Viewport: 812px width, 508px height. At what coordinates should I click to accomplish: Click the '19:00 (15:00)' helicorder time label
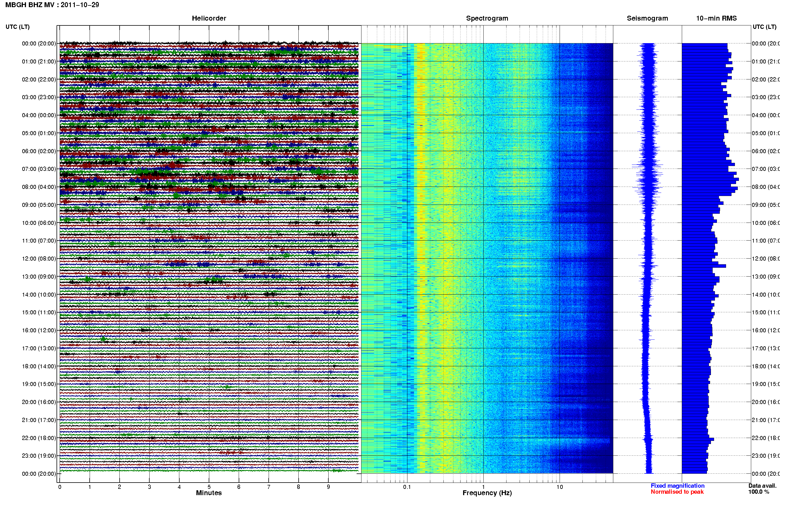39,384
